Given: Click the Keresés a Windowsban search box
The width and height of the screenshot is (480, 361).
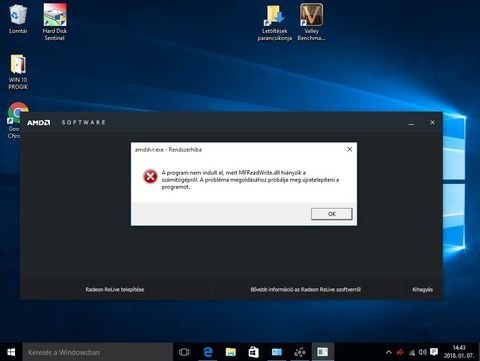Looking at the screenshot, I should coord(98,352).
